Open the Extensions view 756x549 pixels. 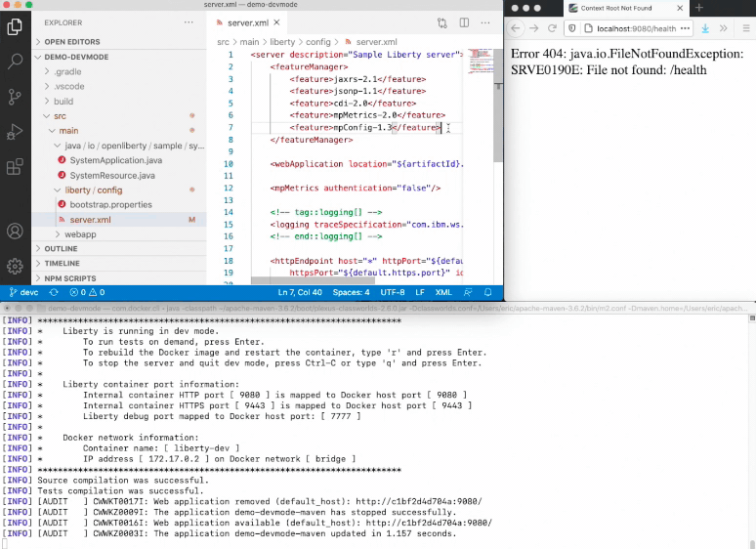pos(15,166)
